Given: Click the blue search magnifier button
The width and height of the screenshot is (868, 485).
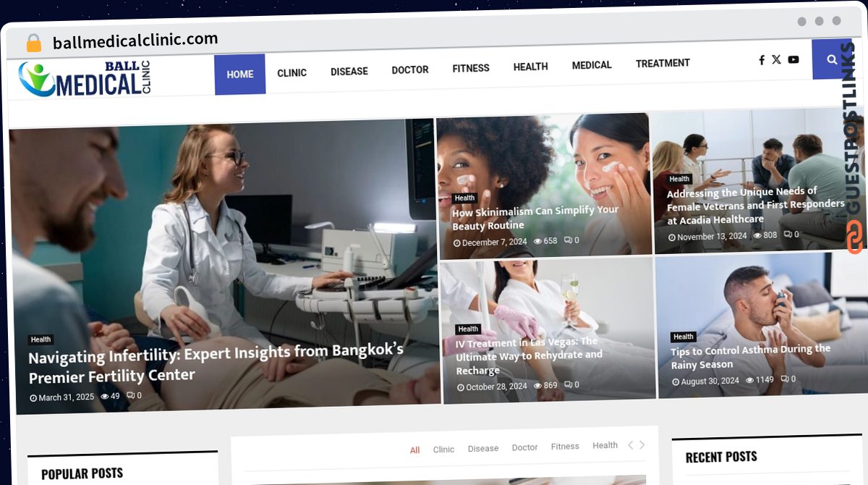Looking at the screenshot, I should pyautogui.click(x=832, y=59).
